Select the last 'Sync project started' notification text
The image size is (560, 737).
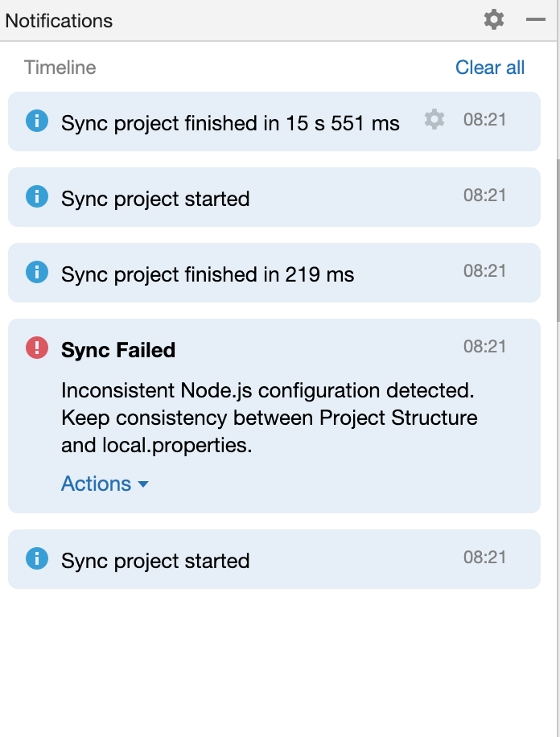point(155,561)
